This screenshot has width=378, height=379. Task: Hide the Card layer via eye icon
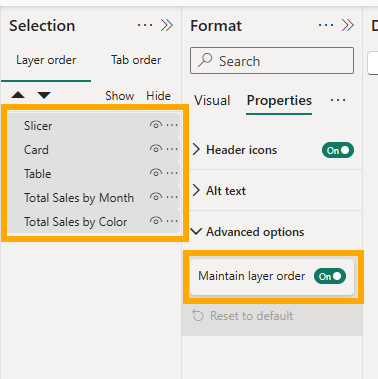[x=156, y=149]
